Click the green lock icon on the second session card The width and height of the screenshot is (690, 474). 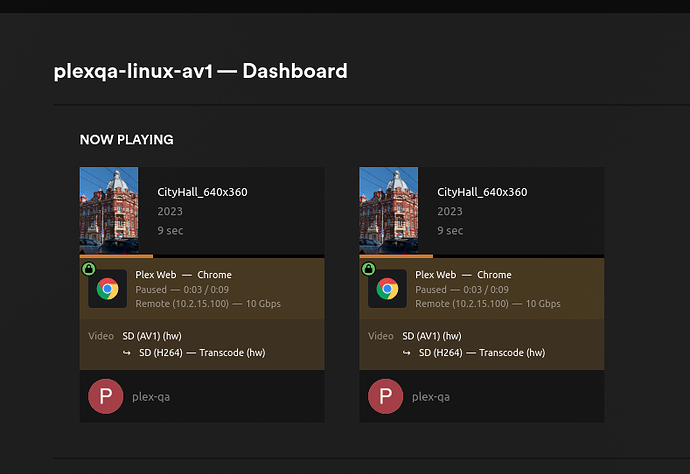coord(368,269)
